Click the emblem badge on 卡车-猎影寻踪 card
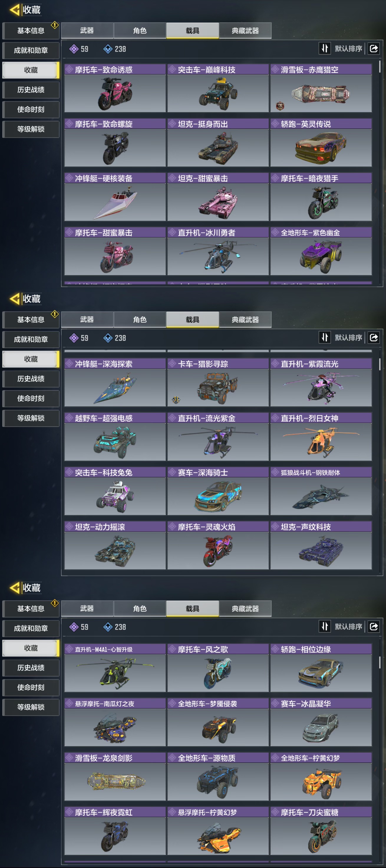The width and height of the screenshot is (386, 868). click(x=176, y=400)
